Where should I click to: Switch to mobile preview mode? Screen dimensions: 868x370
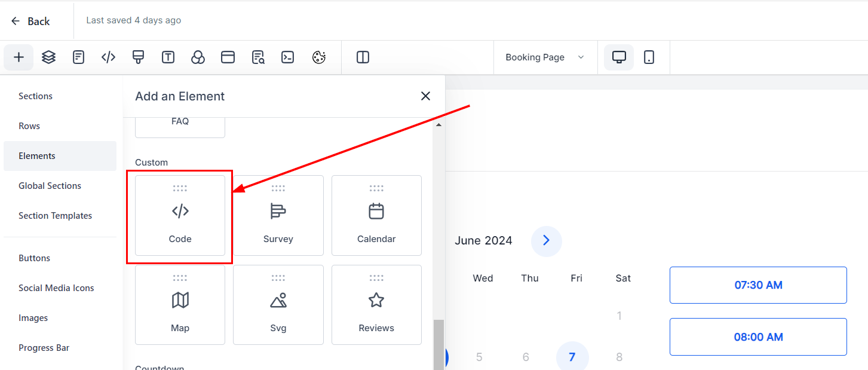click(x=649, y=57)
